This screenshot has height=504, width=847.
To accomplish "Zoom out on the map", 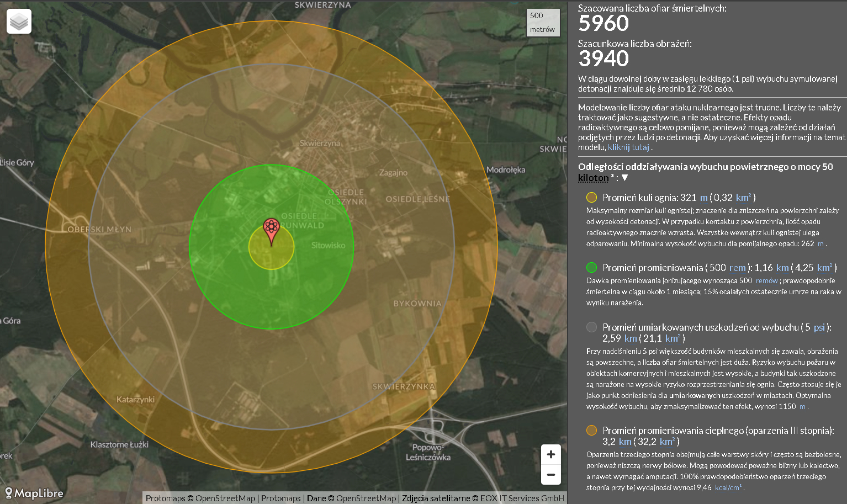I will click(x=550, y=475).
